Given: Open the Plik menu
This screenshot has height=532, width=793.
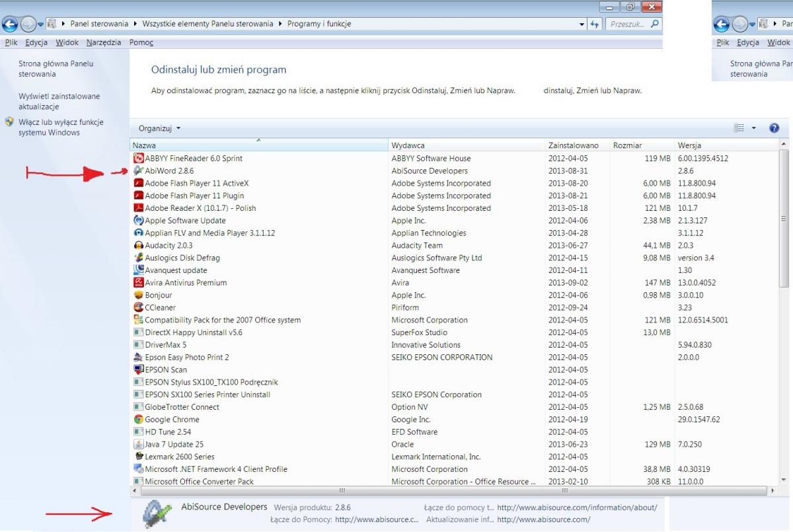Looking at the screenshot, I should tap(11, 42).
